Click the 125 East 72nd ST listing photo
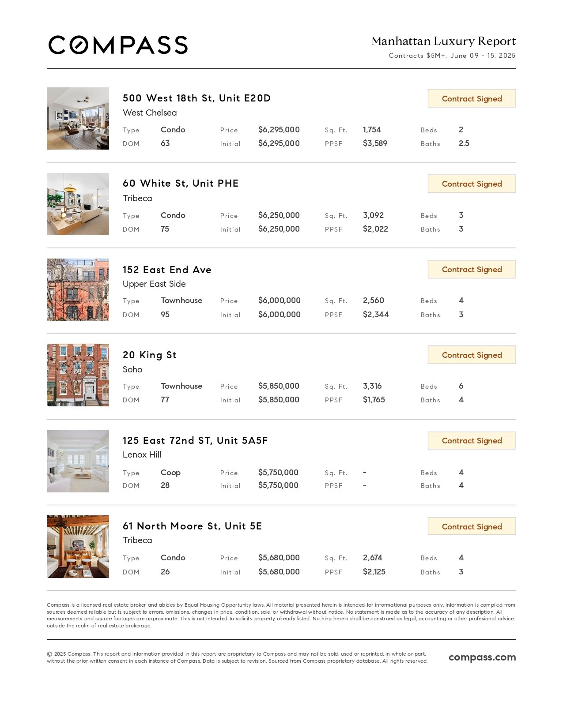This screenshot has height=728, width=563. [78, 461]
